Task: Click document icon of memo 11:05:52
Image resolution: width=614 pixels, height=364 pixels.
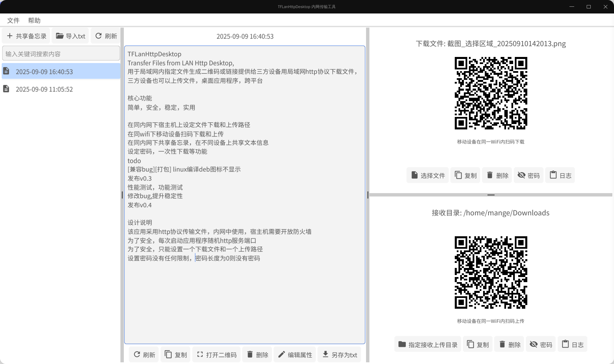Action: coord(6,89)
